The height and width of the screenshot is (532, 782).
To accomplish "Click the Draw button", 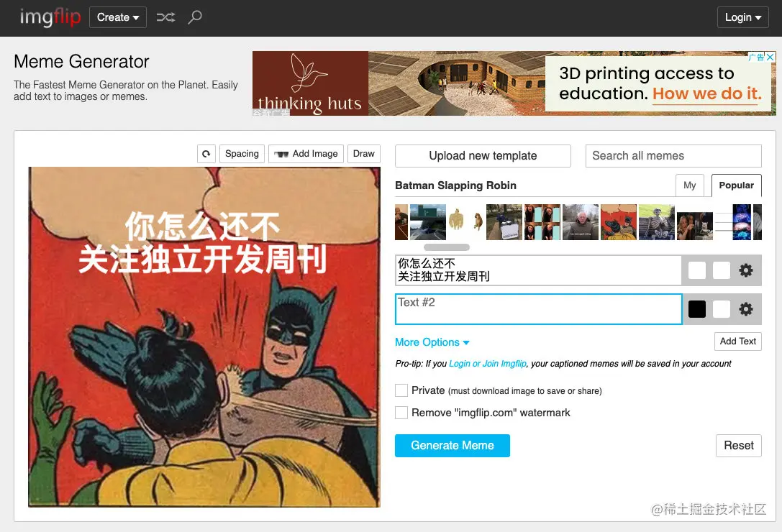I will coord(363,154).
